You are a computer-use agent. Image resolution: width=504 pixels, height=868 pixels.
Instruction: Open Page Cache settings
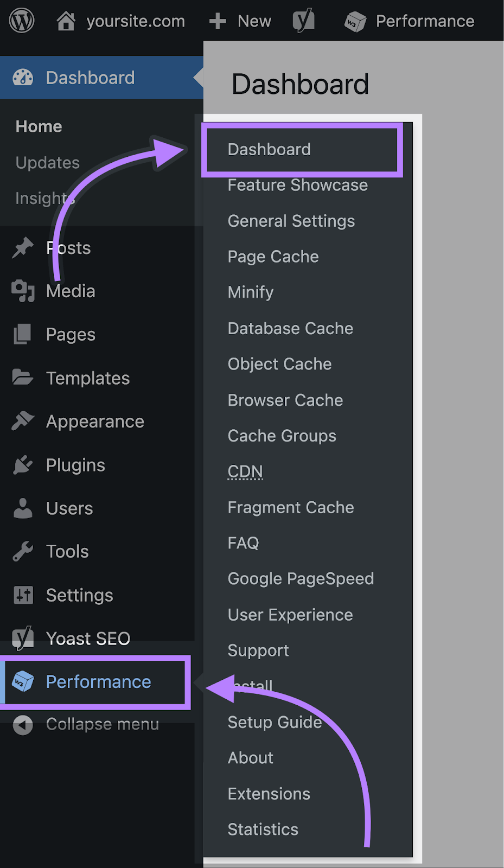coord(273,256)
